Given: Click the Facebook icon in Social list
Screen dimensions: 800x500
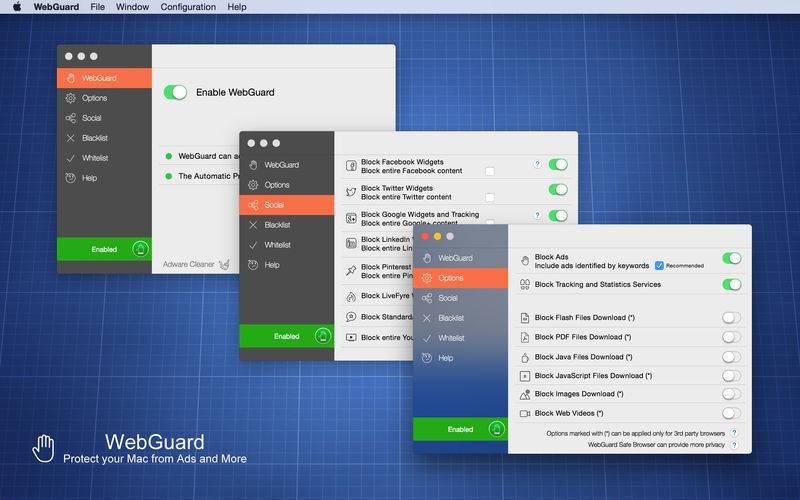Looking at the screenshot, I should [351, 165].
